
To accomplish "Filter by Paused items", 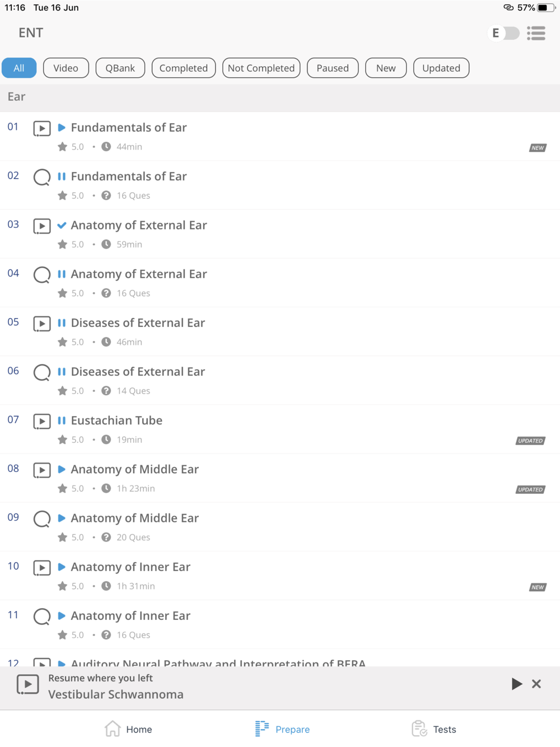I will click(333, 68).
